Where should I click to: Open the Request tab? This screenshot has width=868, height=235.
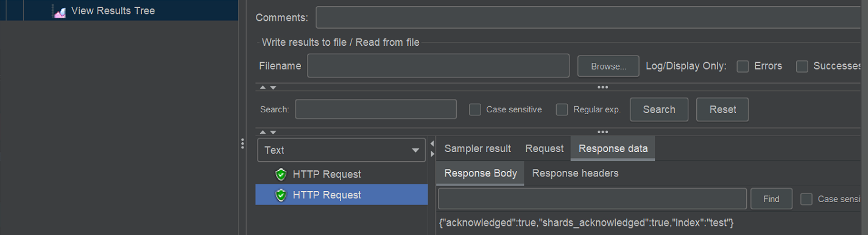(545, 148)
